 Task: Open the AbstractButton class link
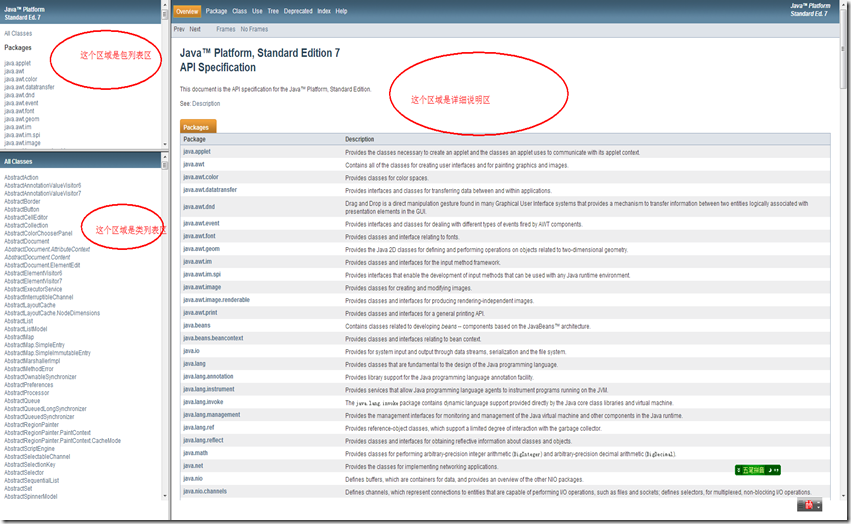click(22, 210)
